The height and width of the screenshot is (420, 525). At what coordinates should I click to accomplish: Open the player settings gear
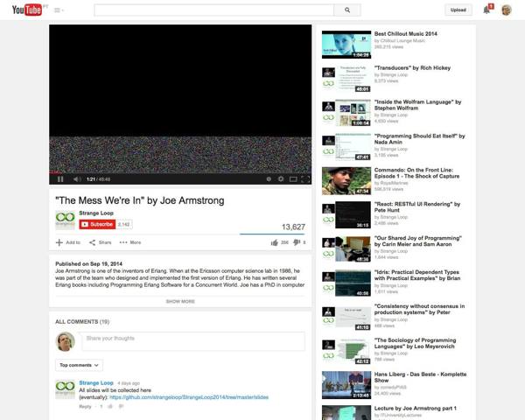tap(281, 179)
